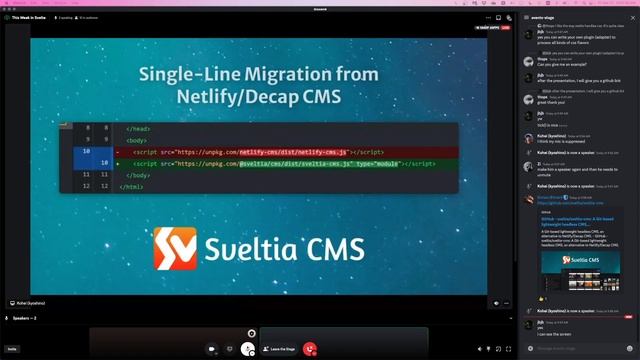Open the github.com URL in the chat message

click(570, 203)
